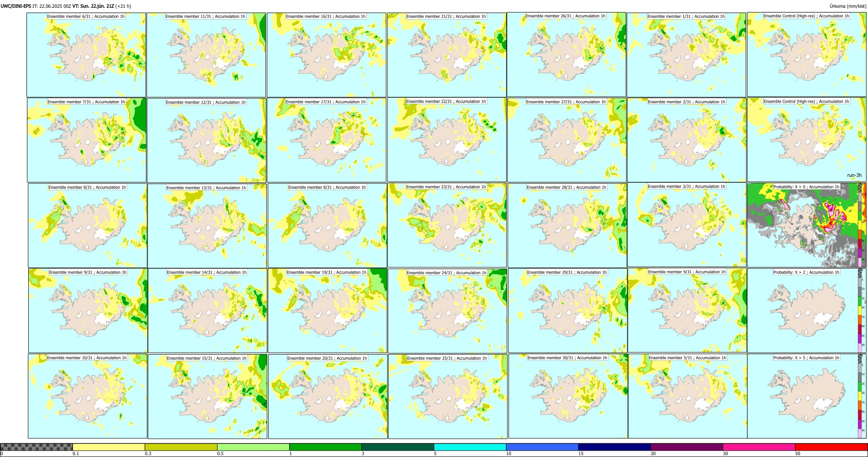Screen dimensions: 868x457
Task: Open the Ensemble member 1/31 map panel
Action: coord(686,55)
